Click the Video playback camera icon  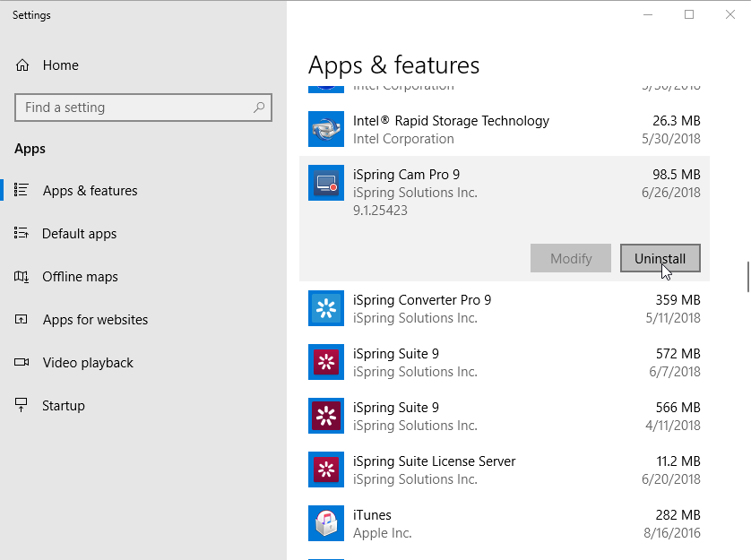tap(22, 363)
